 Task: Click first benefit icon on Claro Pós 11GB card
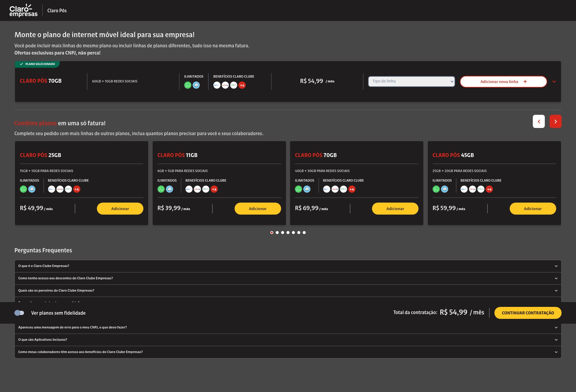click(x=189, y=189)
